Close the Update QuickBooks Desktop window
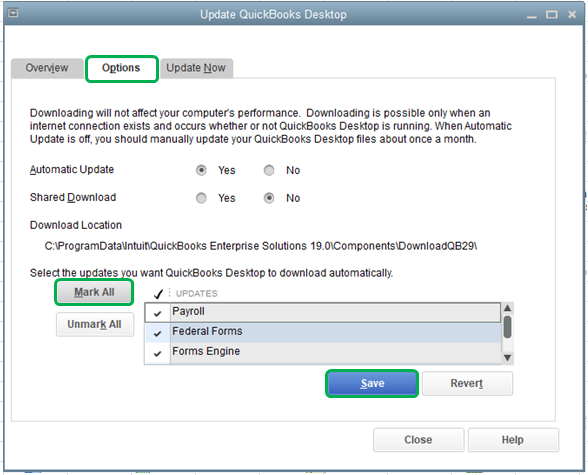This screenshot has width=588, height=475. pos(572,15)
